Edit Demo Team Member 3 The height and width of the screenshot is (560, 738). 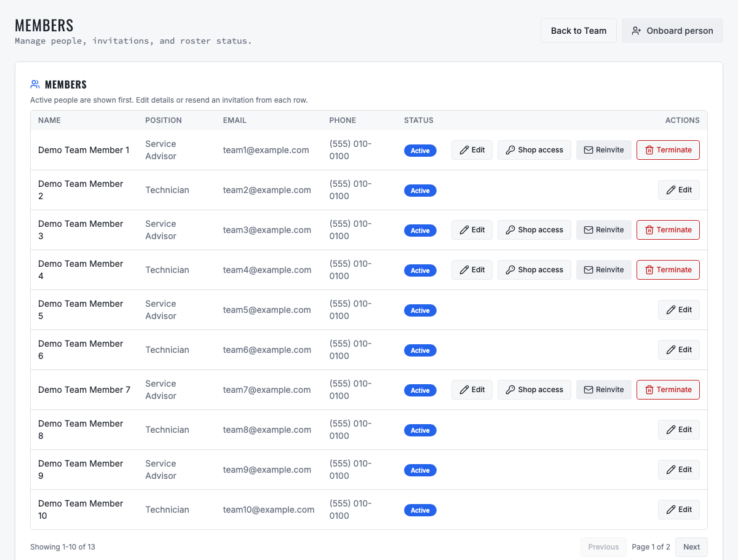(x=472, y=230)
